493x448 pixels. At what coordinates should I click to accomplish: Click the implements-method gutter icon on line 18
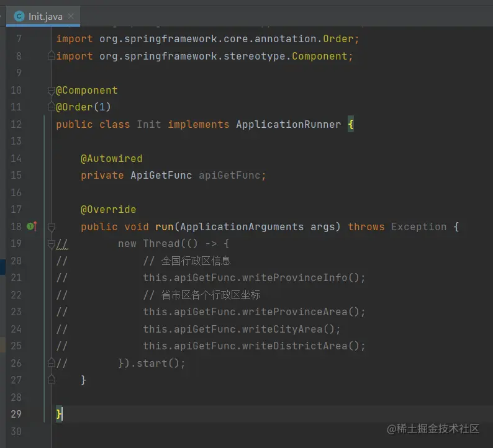32,226
